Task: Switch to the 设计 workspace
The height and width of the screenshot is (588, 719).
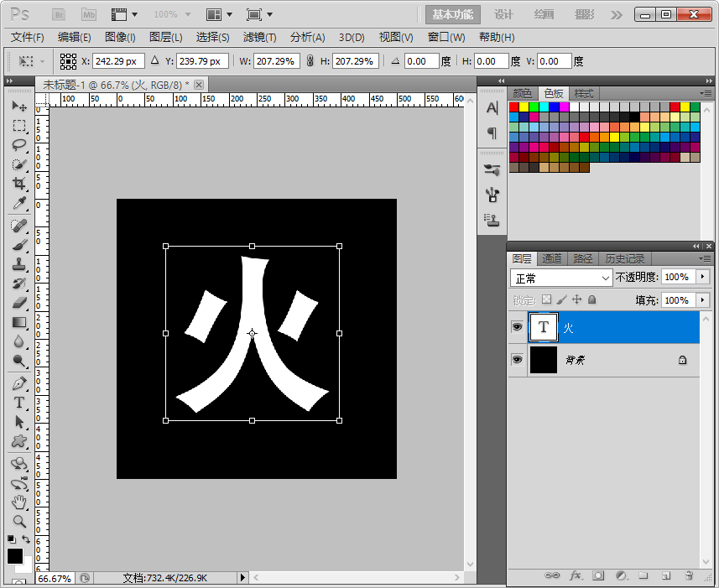Action: pos(503,14)
